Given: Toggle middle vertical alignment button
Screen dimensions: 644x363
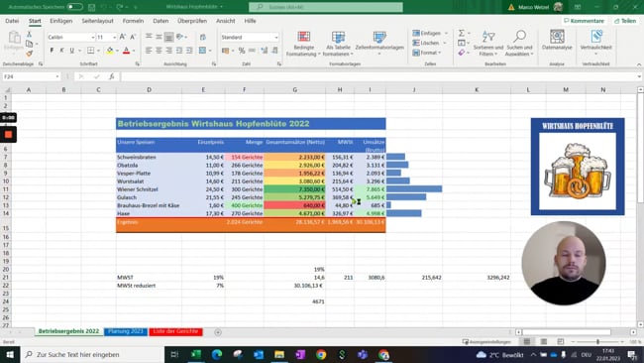Looking at the screenshot, I should pos(159,37).
